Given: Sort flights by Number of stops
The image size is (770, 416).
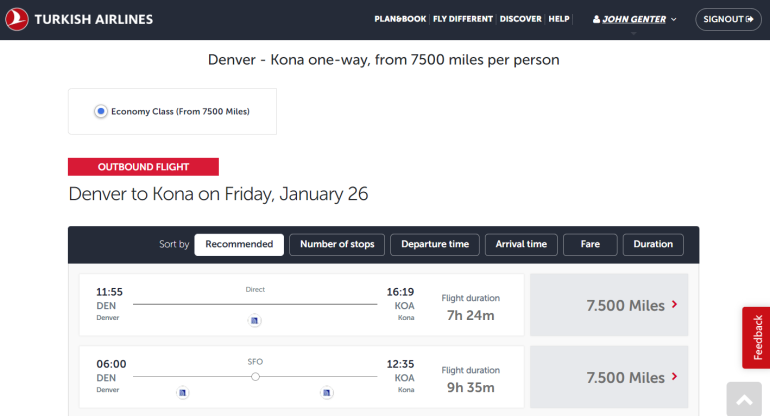Looking at the screenshot, I should click(x=337, y=244).
